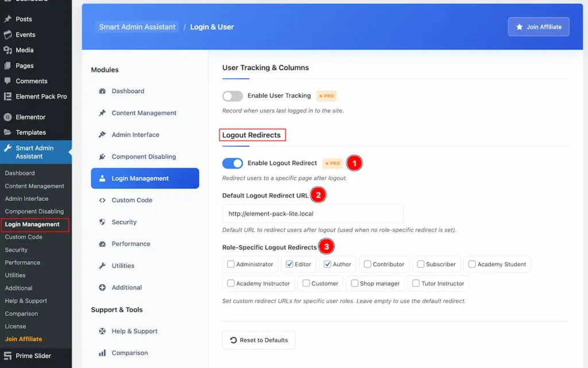Click the Templates folder icon

[x=7, y=132]
